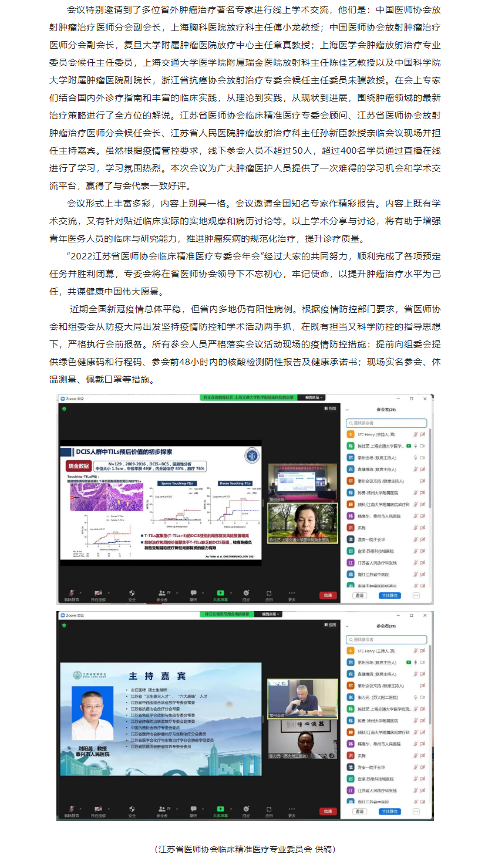Unmute microphone (解除静音) in DCIS-slide Zoom window
Screen dimensions: 495x868
[x=72, y=593]
